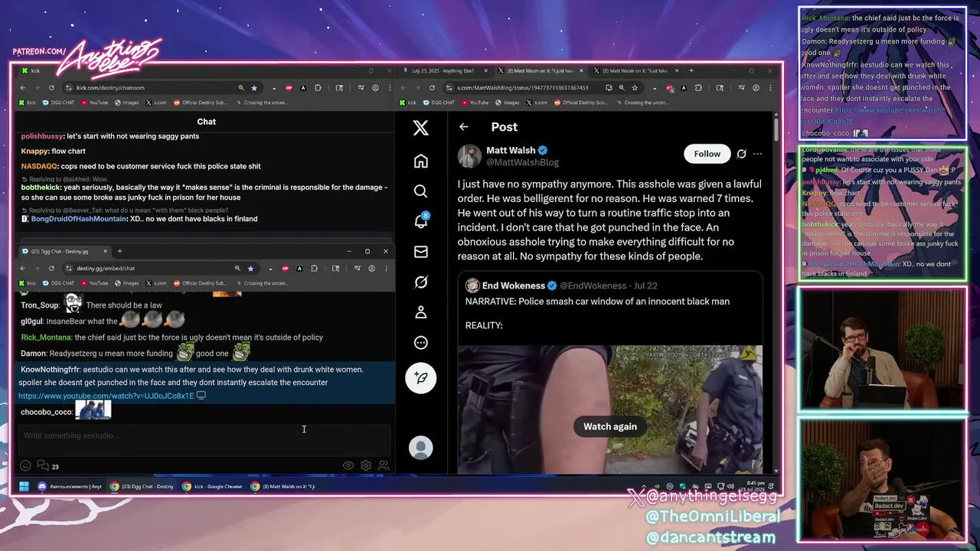Open new tab in destiny.gg window
Screen dimensions: 980x551
(x=119, y=251)
